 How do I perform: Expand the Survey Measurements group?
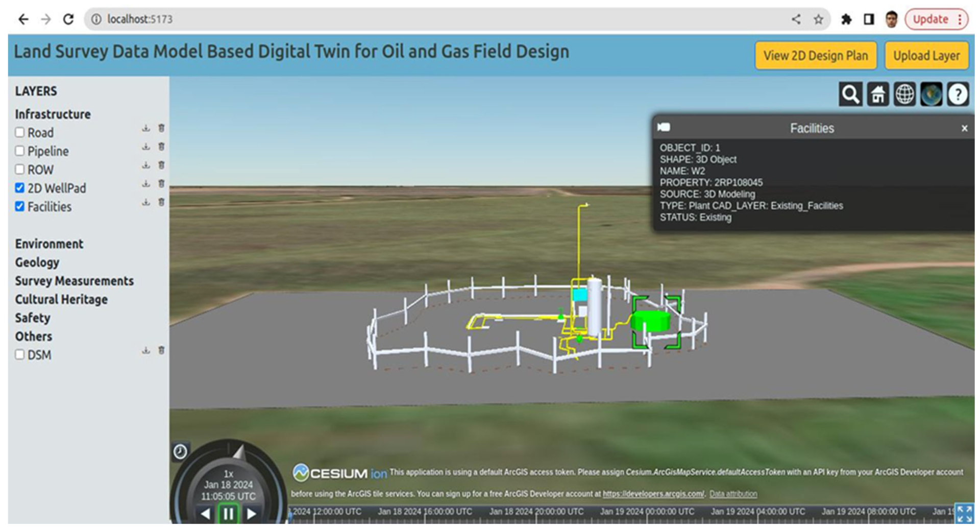tap(74, 281)
